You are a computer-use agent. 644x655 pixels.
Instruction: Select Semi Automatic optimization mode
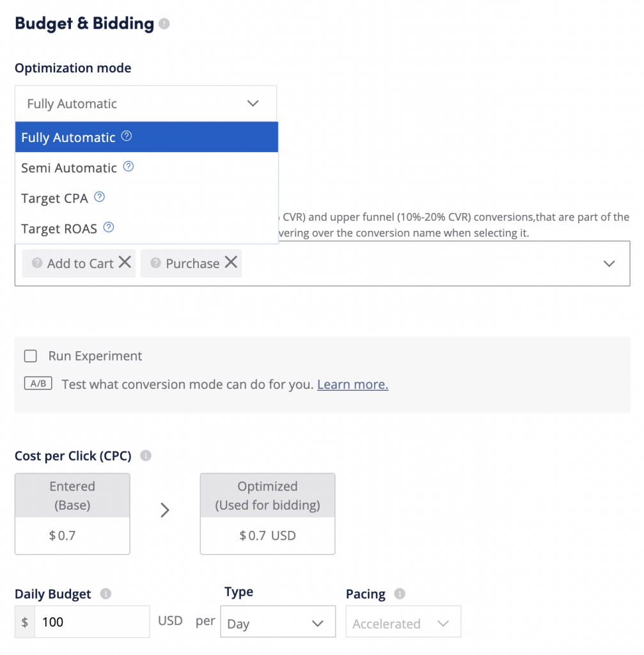click(69, 168)
